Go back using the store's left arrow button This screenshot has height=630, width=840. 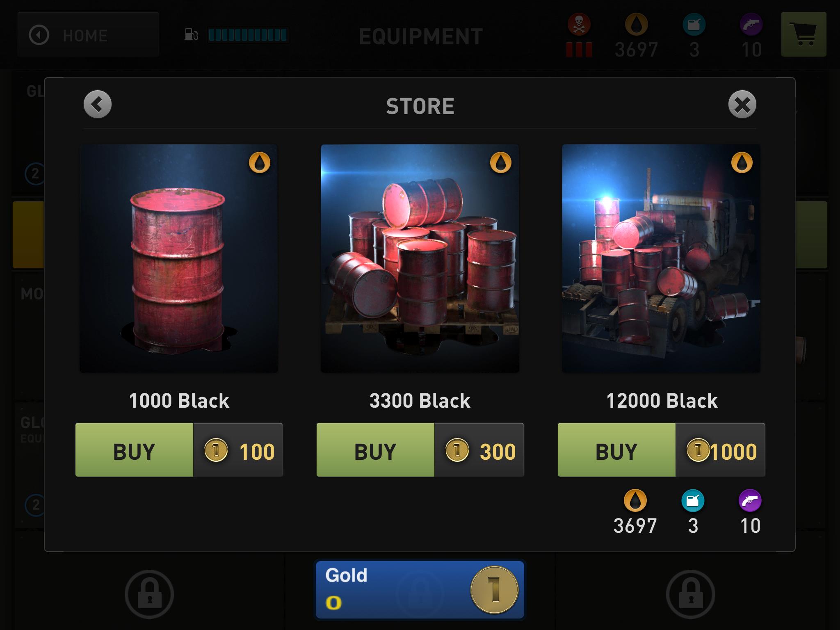click(x=98, y=105)
